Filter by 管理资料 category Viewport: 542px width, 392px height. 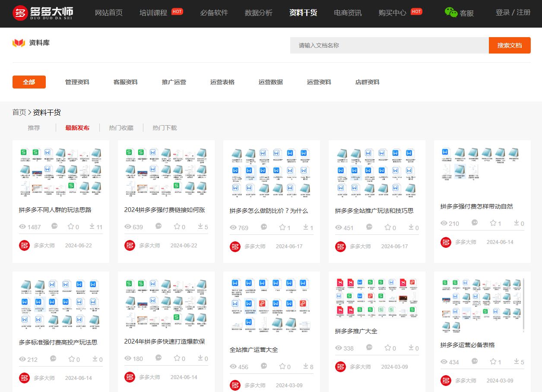tap(77, 82)
